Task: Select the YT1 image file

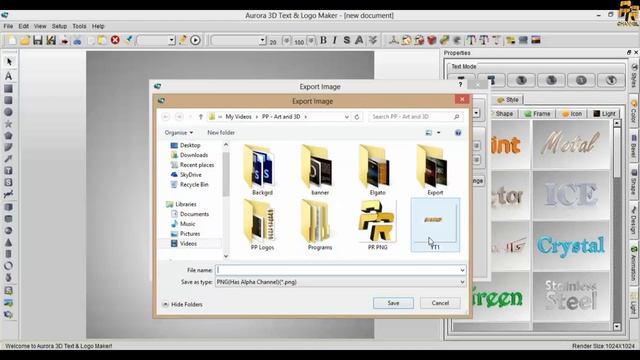Action: [435, 224]
